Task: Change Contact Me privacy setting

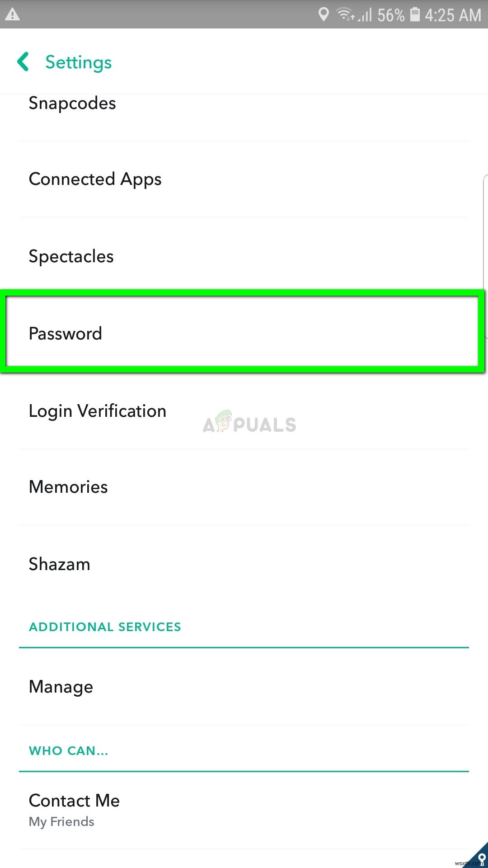Action: 74,808
